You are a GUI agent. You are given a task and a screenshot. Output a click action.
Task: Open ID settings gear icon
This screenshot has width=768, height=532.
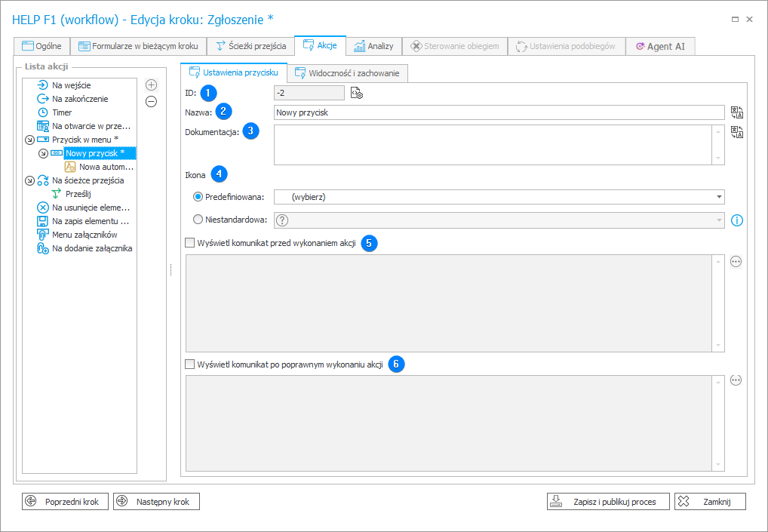coord(358,93)
